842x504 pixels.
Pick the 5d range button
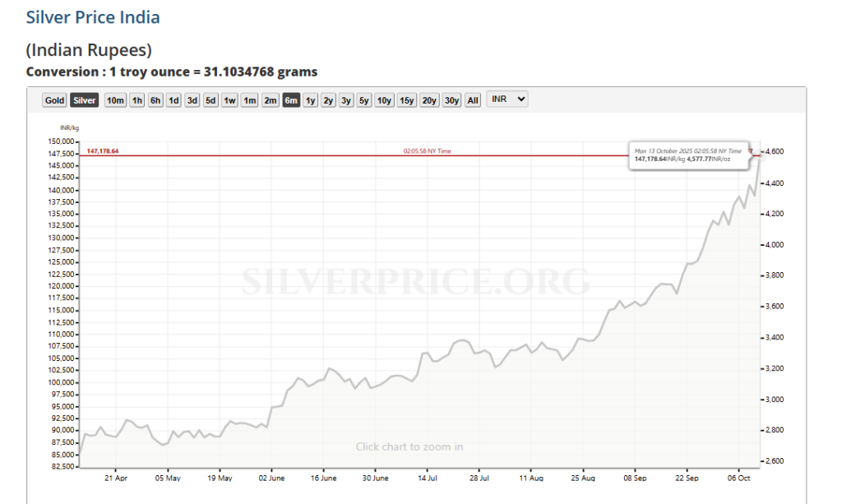(210, 100)
